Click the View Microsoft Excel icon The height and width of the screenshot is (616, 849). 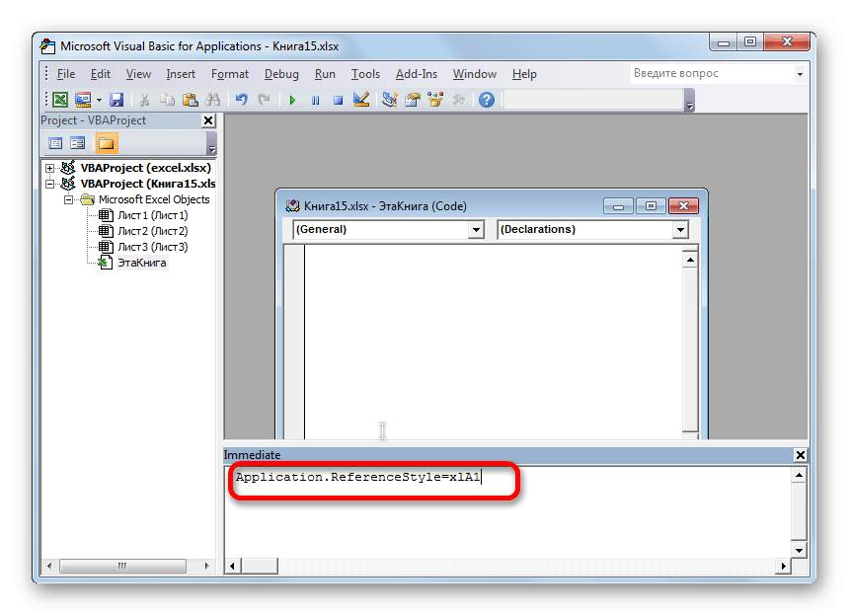[60, 100]
